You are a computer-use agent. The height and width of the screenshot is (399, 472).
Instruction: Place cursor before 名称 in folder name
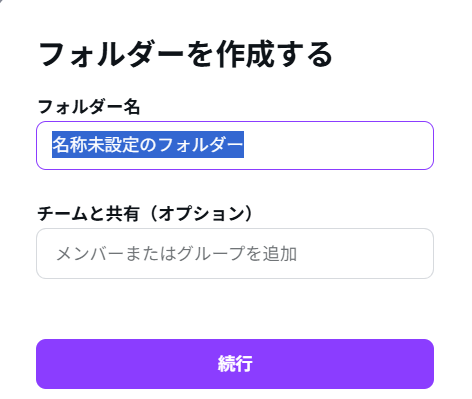click(52, 145)
